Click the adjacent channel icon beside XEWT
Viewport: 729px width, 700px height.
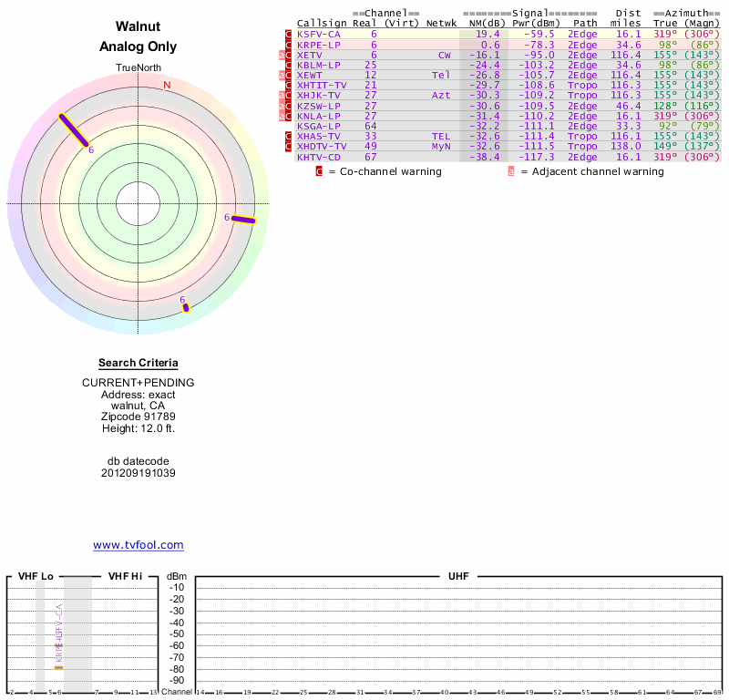click(x=282, y=75)
